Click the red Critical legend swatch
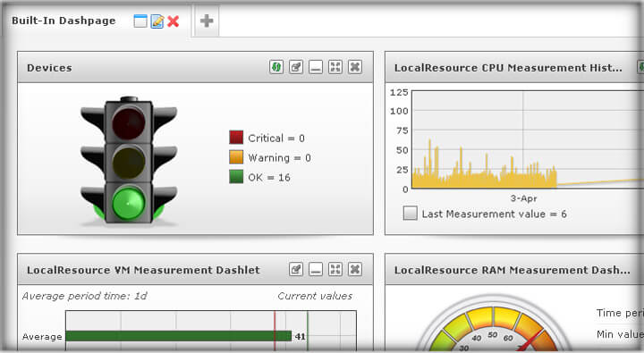 [236, 137]
